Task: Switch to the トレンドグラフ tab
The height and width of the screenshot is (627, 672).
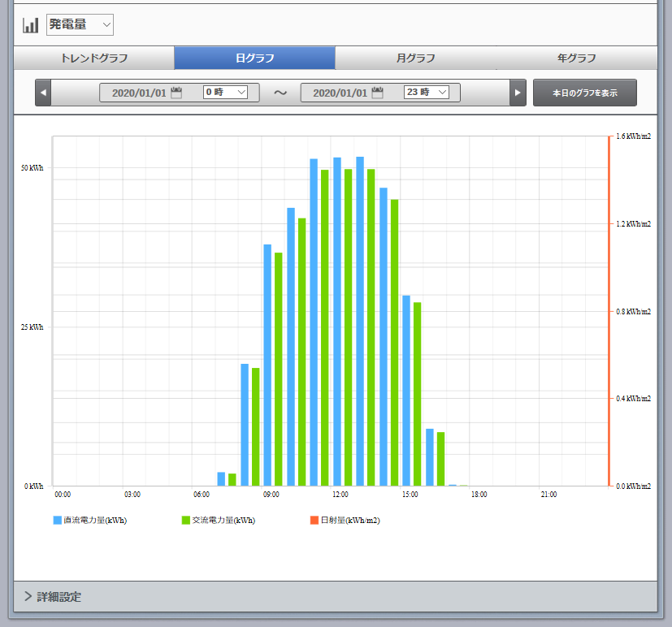Action: click(94, 58)
